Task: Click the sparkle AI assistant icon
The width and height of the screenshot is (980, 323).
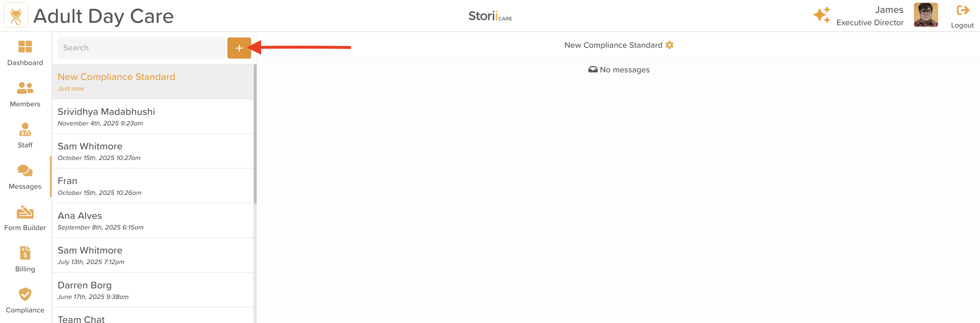Action: pyautogui.click(x=821, y=15)
